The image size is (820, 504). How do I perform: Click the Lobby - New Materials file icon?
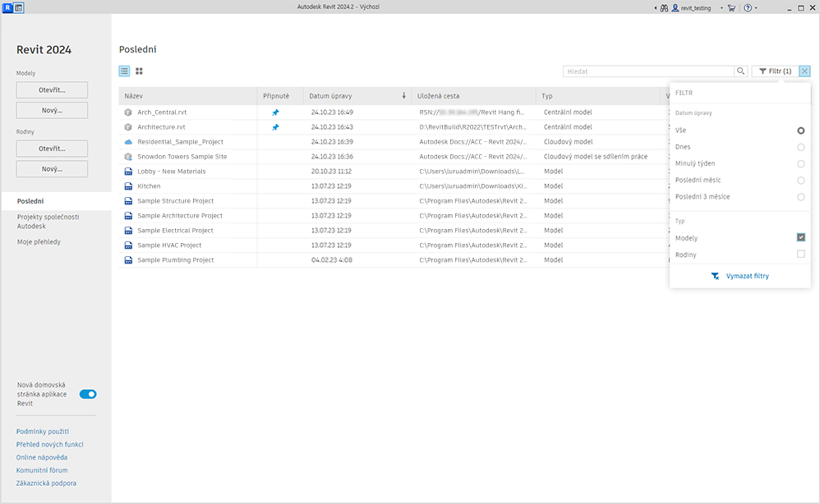tap(128, 172)
